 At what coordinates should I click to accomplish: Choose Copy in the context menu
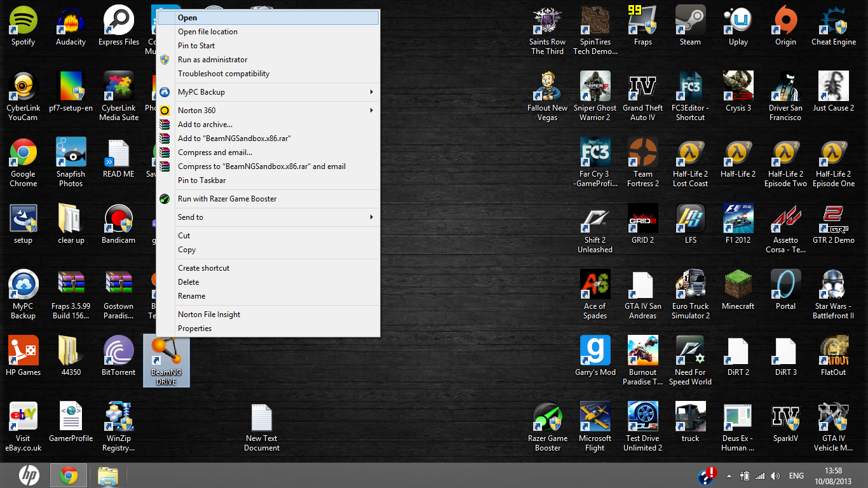tap(268, 250)
